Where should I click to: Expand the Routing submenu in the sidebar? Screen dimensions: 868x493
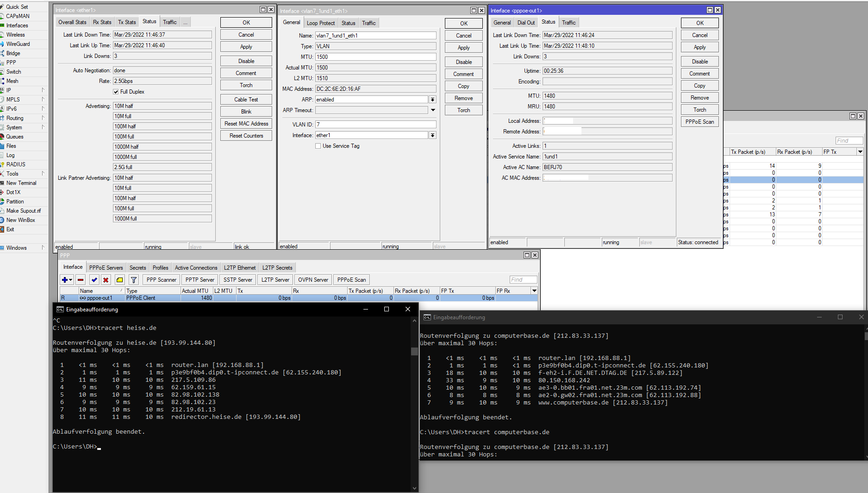click(x=43, y=118)
